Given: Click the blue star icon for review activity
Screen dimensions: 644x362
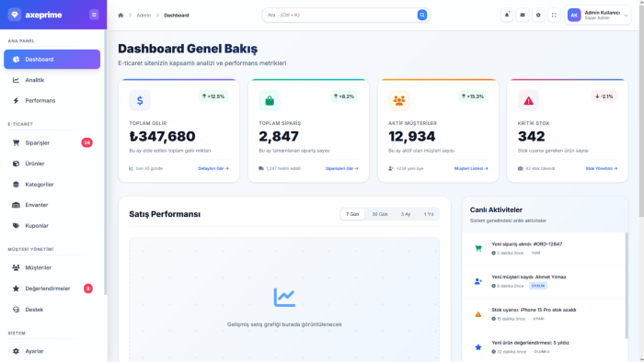Looking at the screenshot, I should click(478, 347).
